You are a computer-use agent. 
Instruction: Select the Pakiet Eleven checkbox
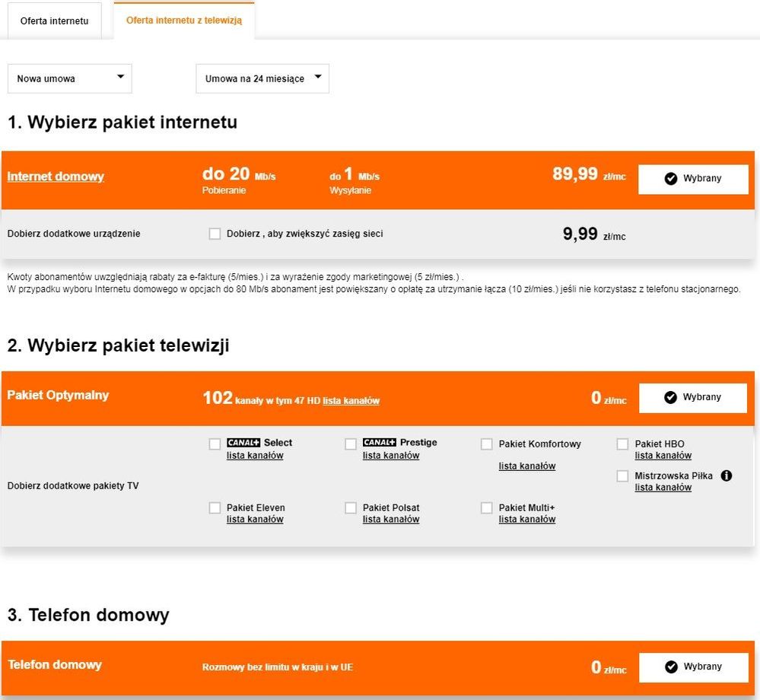[x=215, y=508]
